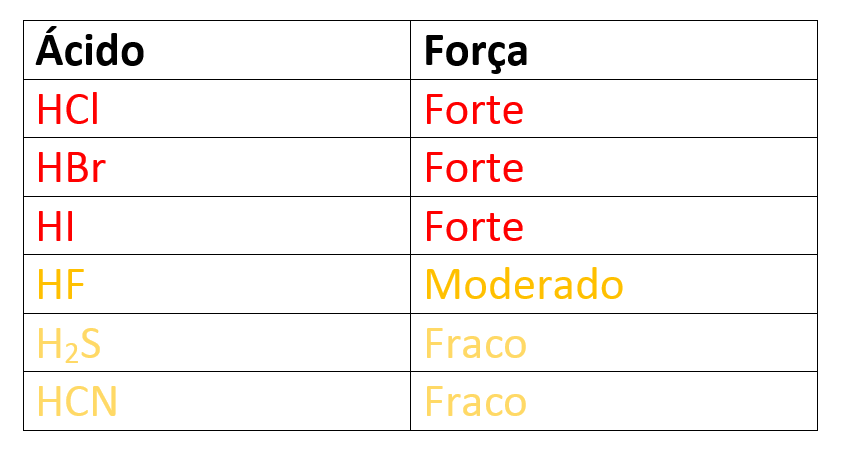Select the HBr acid cell
This screenshot has width=854, height=456.
[x=71, y=167]
